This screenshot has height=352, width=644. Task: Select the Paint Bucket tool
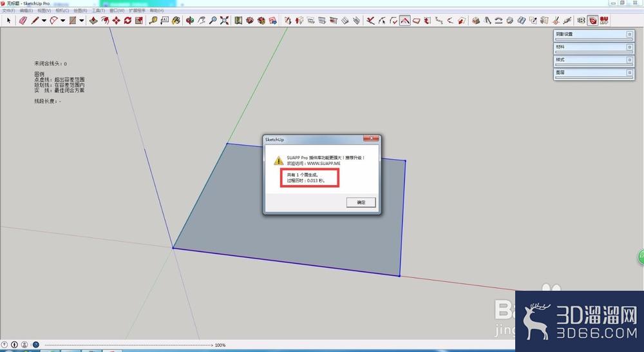[176, 20]
